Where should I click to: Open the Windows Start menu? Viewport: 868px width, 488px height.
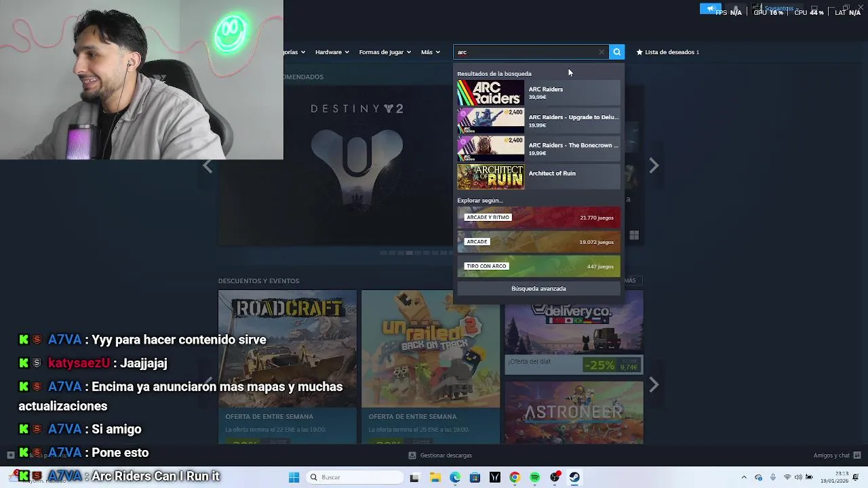tap(294, 477)
